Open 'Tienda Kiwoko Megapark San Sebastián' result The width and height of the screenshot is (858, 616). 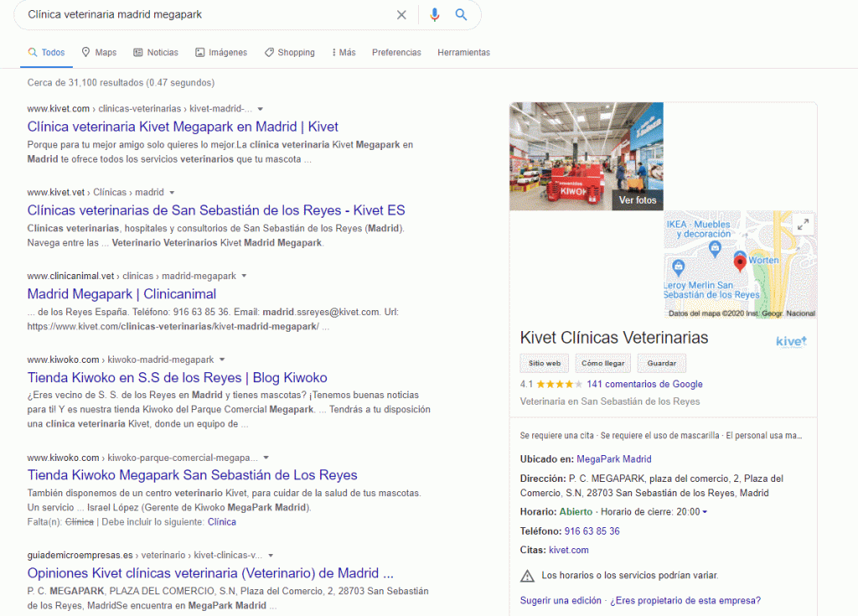coord(192,475)
